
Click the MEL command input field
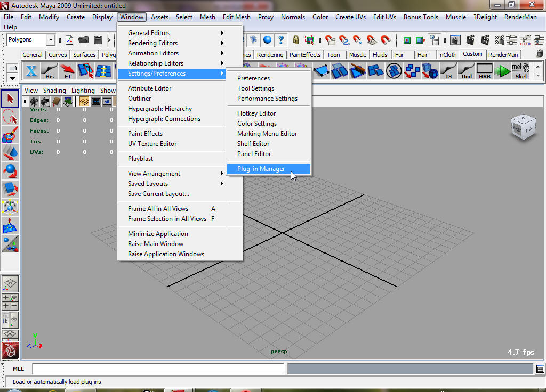(158, 369)
